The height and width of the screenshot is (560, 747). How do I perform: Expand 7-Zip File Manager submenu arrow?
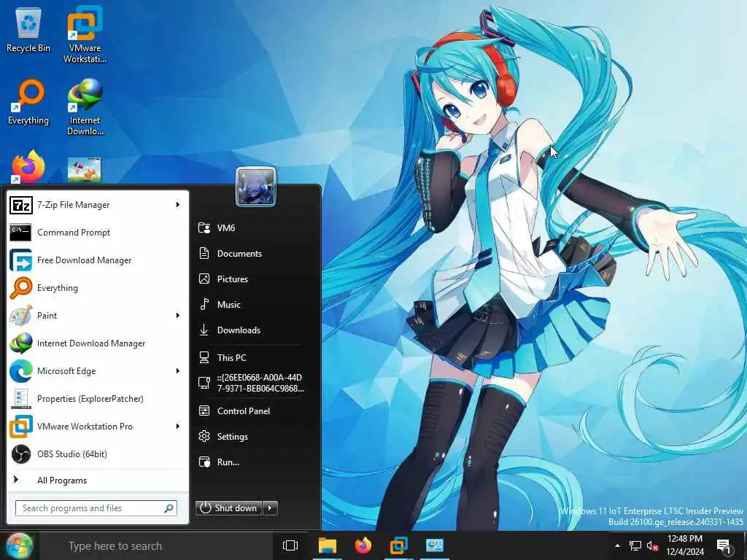pos(178,205)
